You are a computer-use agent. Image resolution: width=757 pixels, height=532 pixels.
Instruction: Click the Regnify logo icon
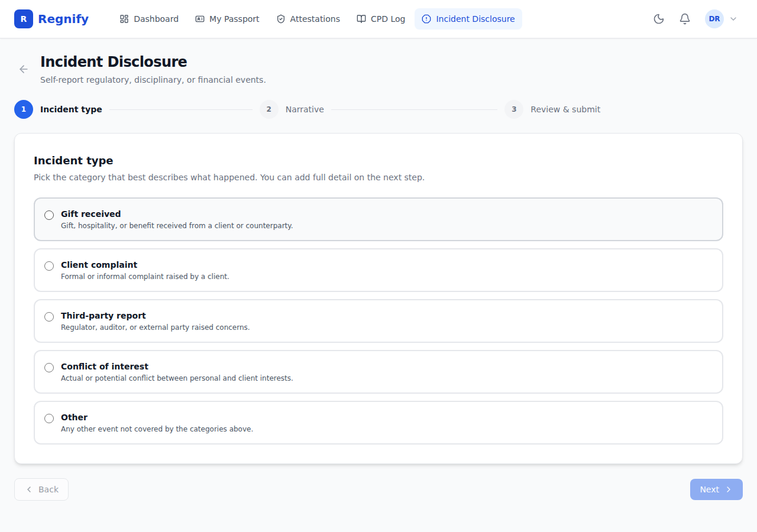pyautogui.click(x=24, y=19)
